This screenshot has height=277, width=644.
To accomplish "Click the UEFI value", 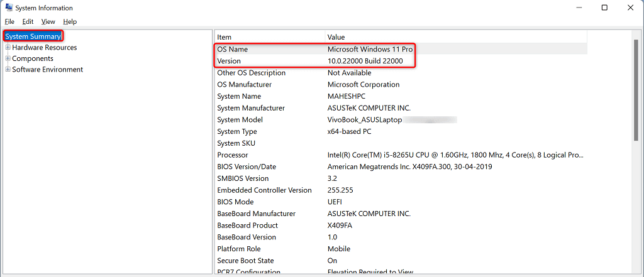I will point(335,202).
